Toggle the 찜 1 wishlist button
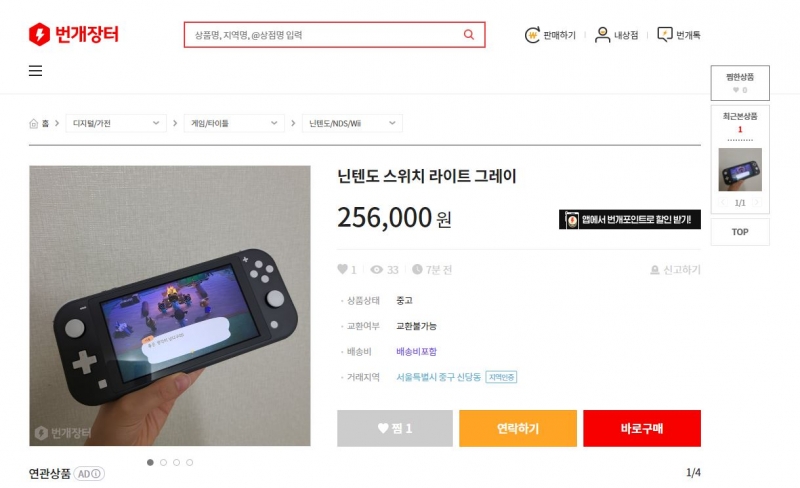This screenshot has width=800, height=488. click(394, 428)
